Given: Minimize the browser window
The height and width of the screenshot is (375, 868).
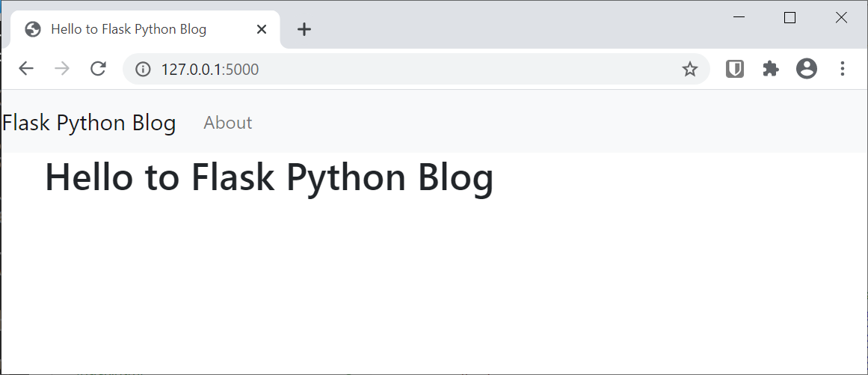Looking at the screenshot, I should pyautogui.click(x=739, y=17).
